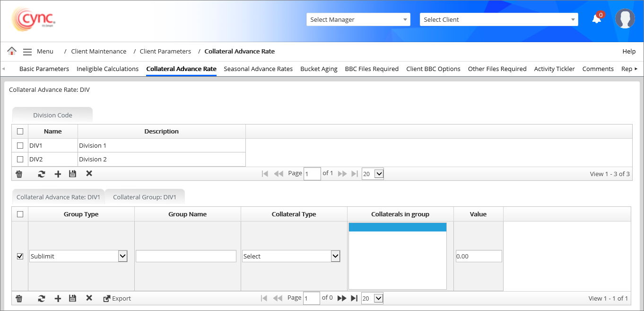
Task: Check the DIV1 row checkbox
Action: (20, 145)
